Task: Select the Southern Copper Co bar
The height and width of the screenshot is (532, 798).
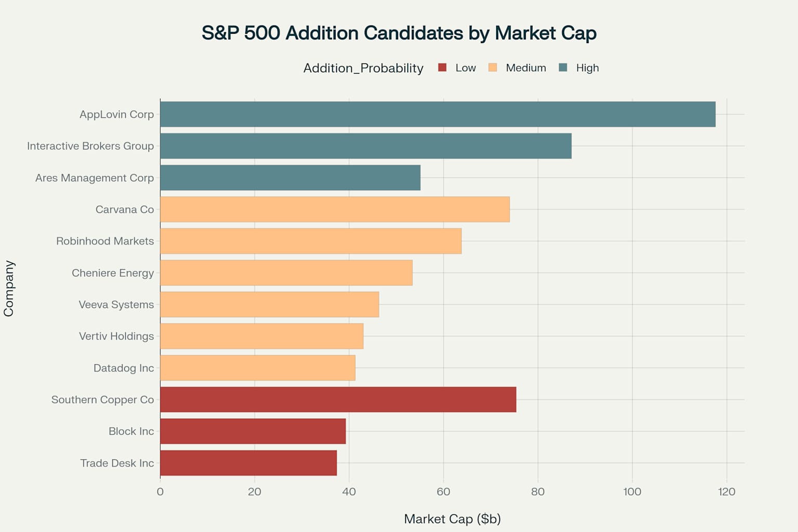Action: 338,400
